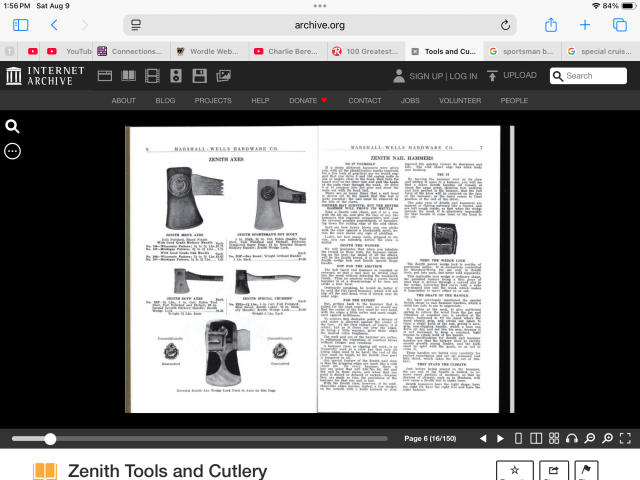Viewport: 640px width, 480px height.
Task: Switch to two-page view
Action: point(536,438)
